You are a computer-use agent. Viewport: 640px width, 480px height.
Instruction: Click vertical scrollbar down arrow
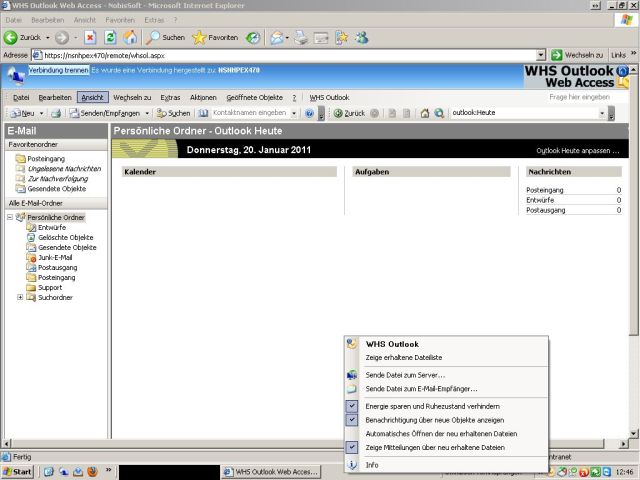click(x=633, y=433)
